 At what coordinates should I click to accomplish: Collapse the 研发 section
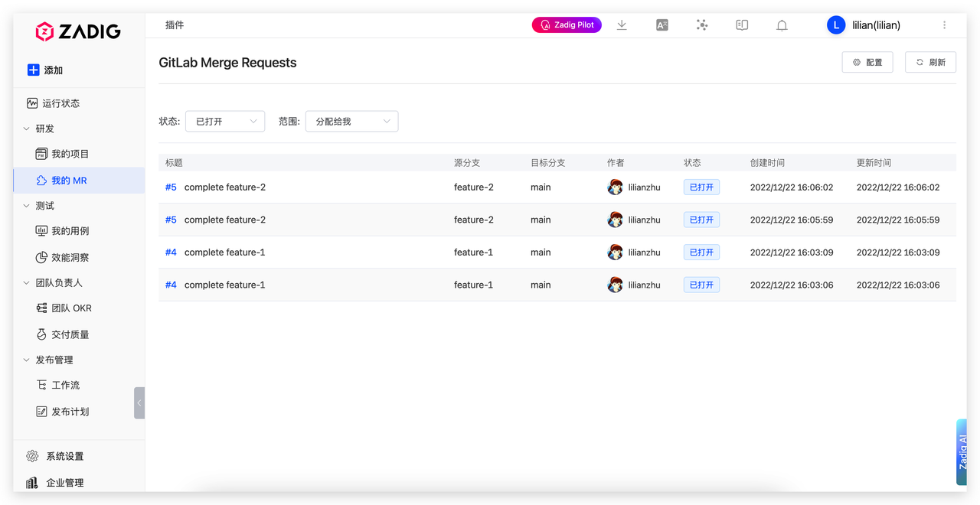point(43,128)
